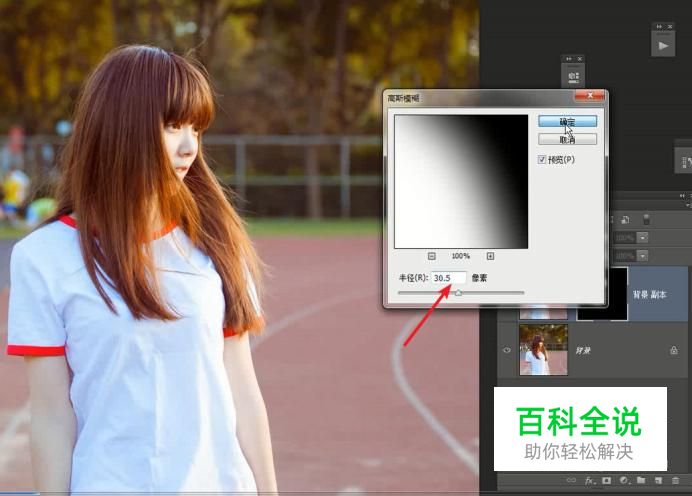The image size is (692, 496).
Task: Confirm Gaussian Blur with the 确定 button
Action: pos(567,121)
